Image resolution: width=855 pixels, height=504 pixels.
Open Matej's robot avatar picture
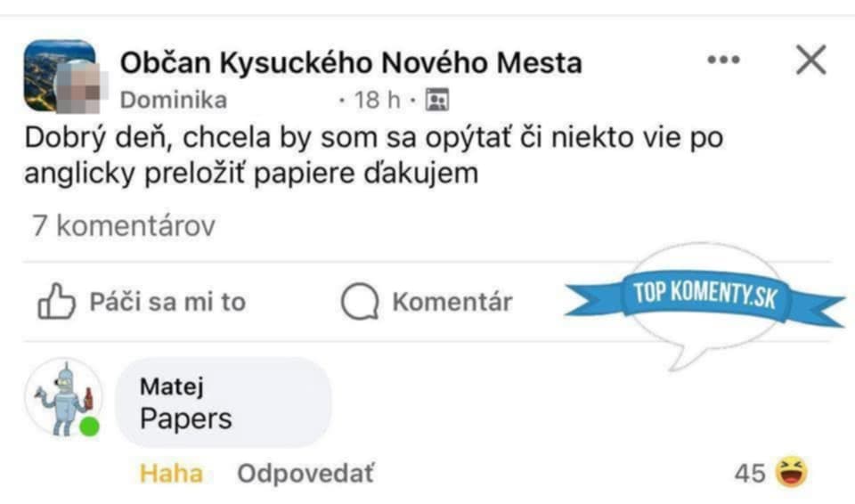click(63, 398)
